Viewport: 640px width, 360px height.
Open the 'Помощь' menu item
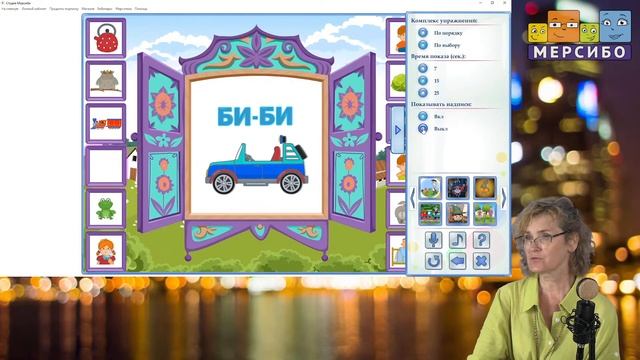[x=141, y=9]
